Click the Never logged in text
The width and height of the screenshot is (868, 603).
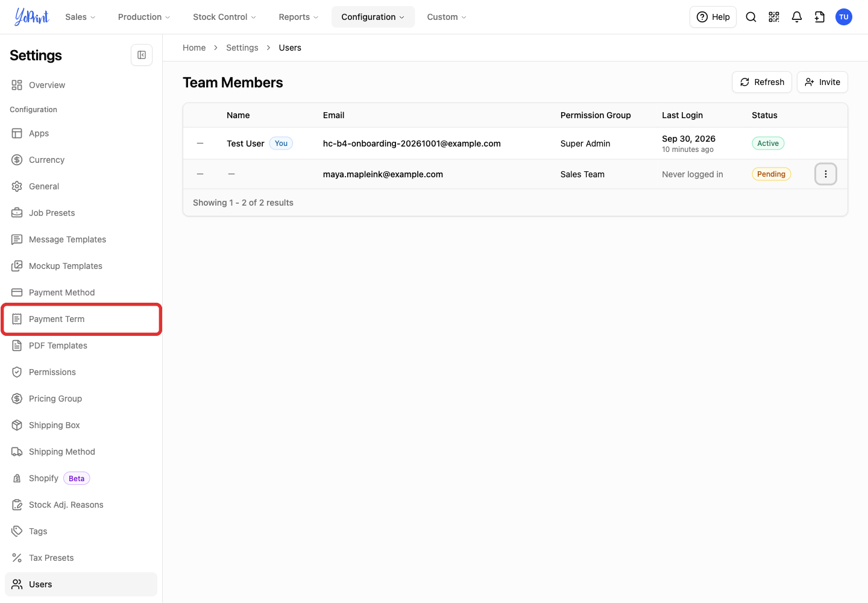[x=693, y=174]
